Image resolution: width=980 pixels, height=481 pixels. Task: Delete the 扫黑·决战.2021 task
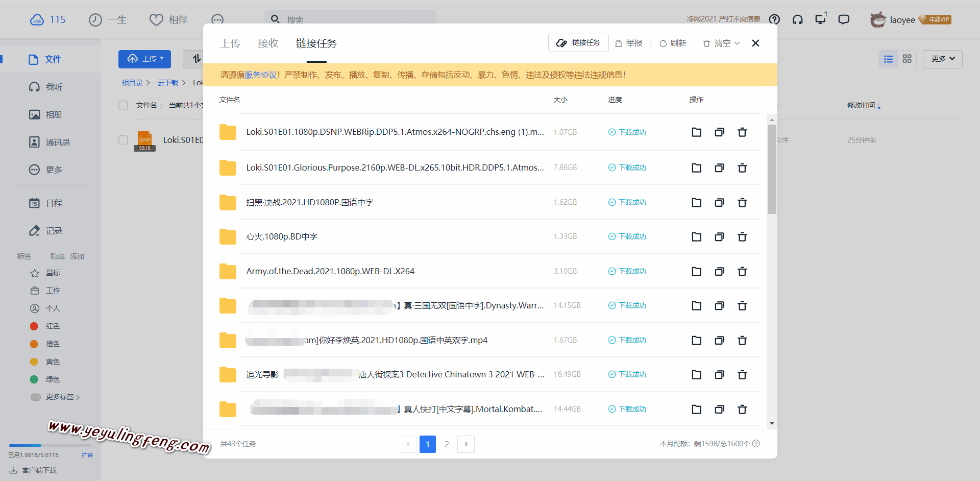click(x=742, y=202)
